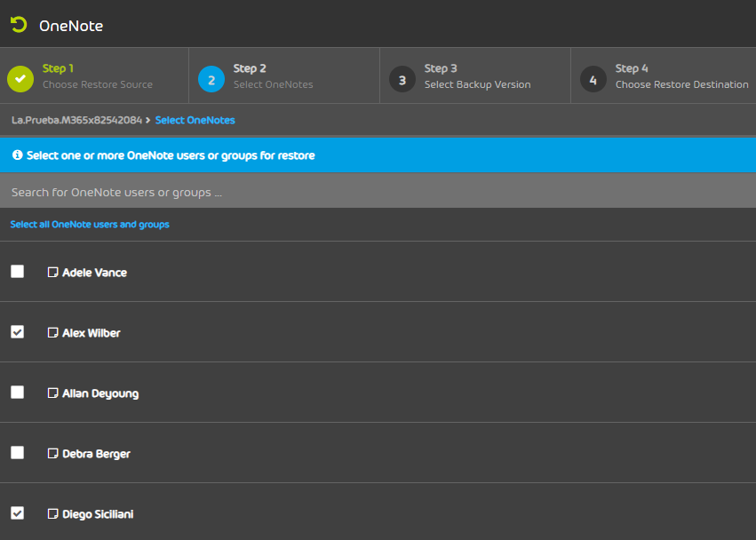Click the blue Step 2 number circle
Screen dimensions: 756x540
[x=211, y=79]
